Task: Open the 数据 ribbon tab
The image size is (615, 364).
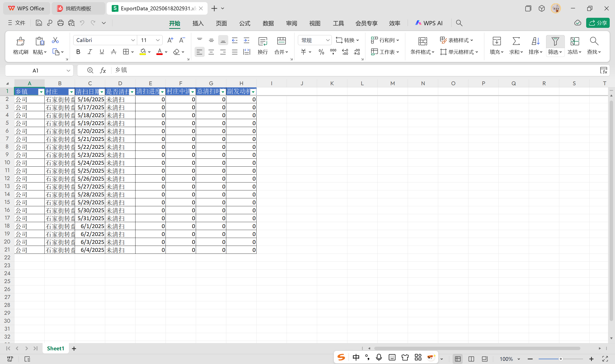Action: click(x=268, y=23)
